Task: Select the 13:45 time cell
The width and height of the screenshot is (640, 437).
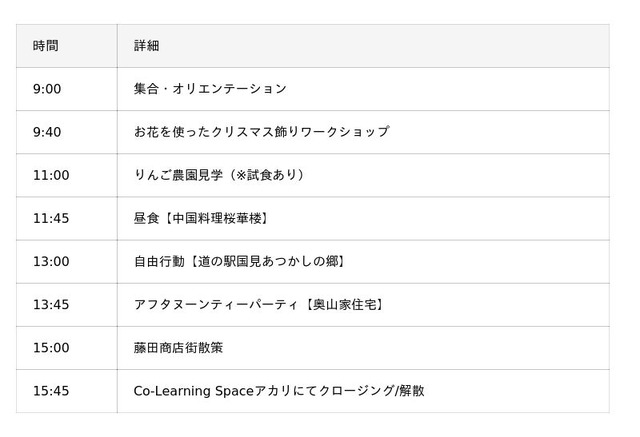Action: (x=51, y=304)
